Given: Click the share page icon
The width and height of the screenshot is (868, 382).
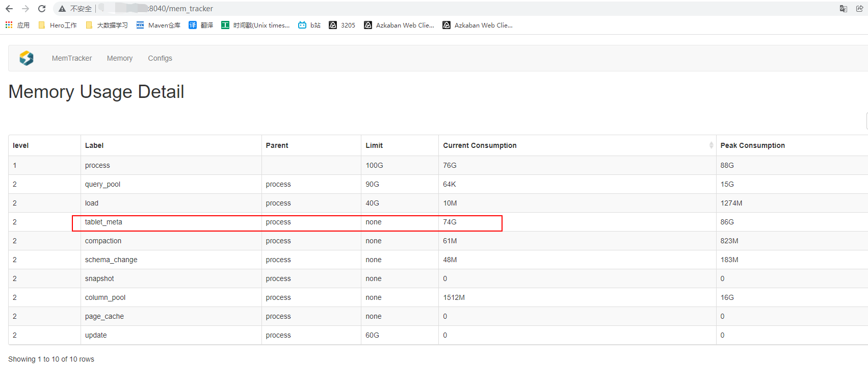Looking at the screenshot, I should pos(859,9).
